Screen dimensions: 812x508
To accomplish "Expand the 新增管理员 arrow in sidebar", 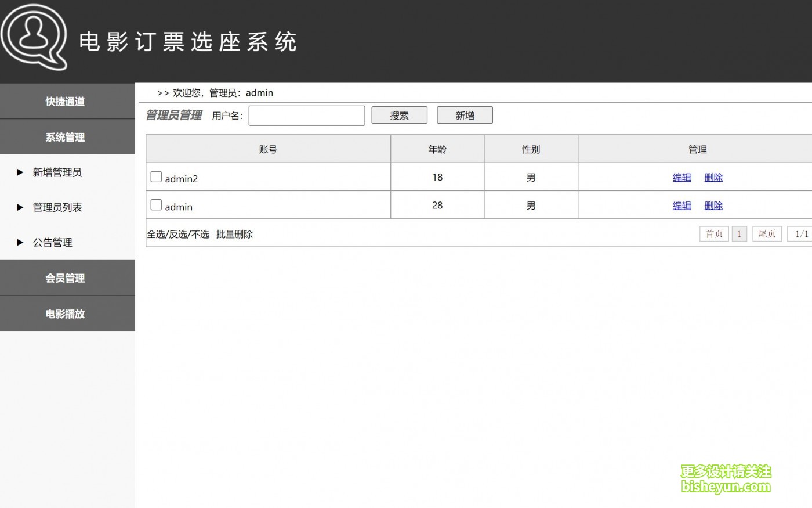I will coord(20,172).
